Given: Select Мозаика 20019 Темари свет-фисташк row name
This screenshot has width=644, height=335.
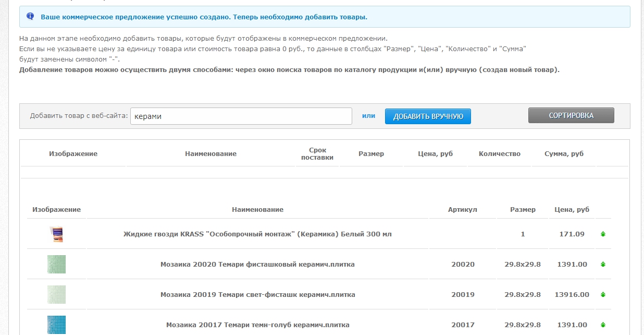Looking at the screenshot, I should (257, 295).
